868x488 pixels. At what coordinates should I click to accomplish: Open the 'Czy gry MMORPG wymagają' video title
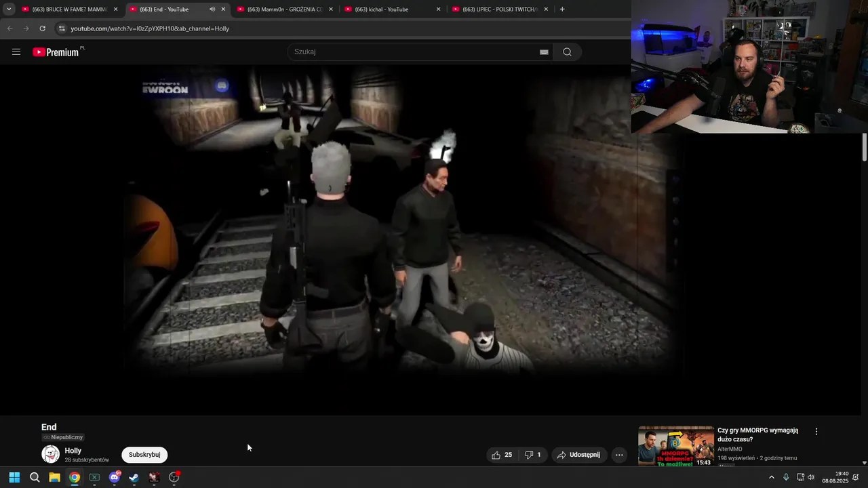pyautogui.click(x=758, y=434)
